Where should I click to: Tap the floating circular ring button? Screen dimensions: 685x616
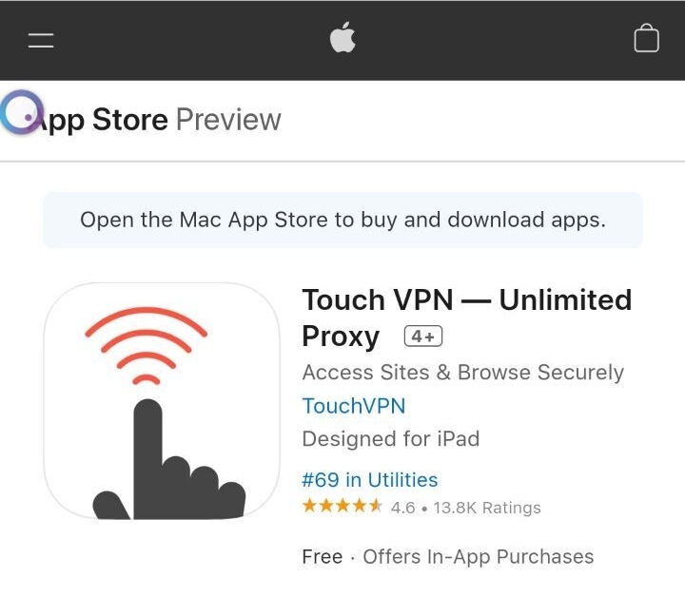[20, 111]
